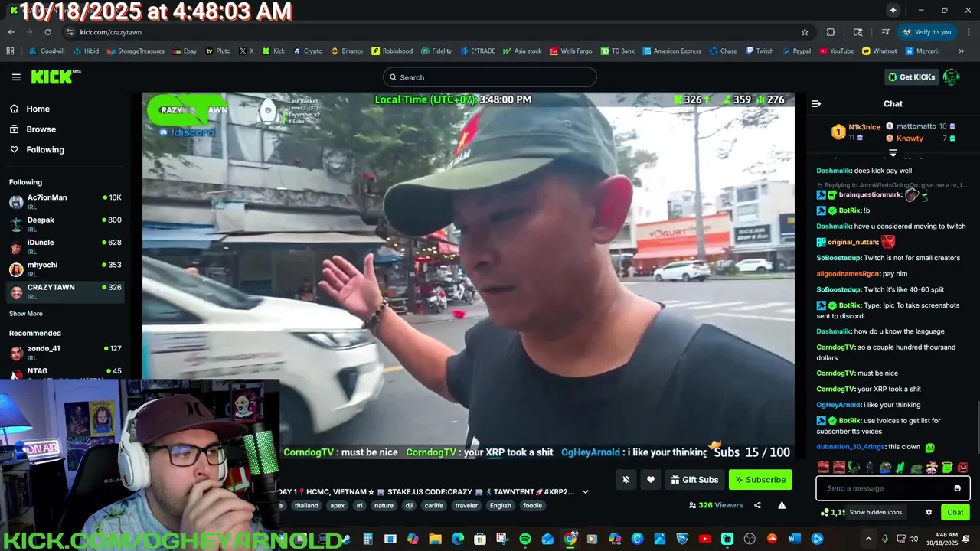Expand the chat leaderboard arrow
The height and width of the screenshot is (551, 980).
893,153
